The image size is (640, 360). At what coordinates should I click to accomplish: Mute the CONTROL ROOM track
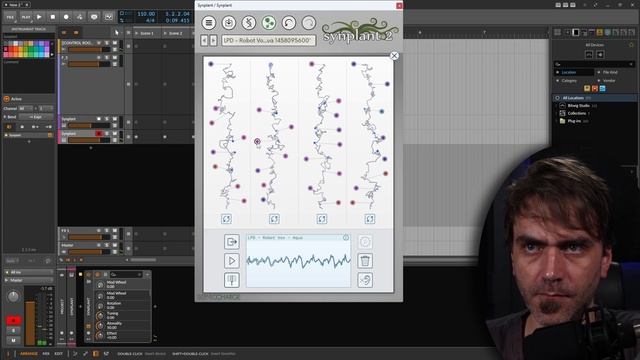115,43
